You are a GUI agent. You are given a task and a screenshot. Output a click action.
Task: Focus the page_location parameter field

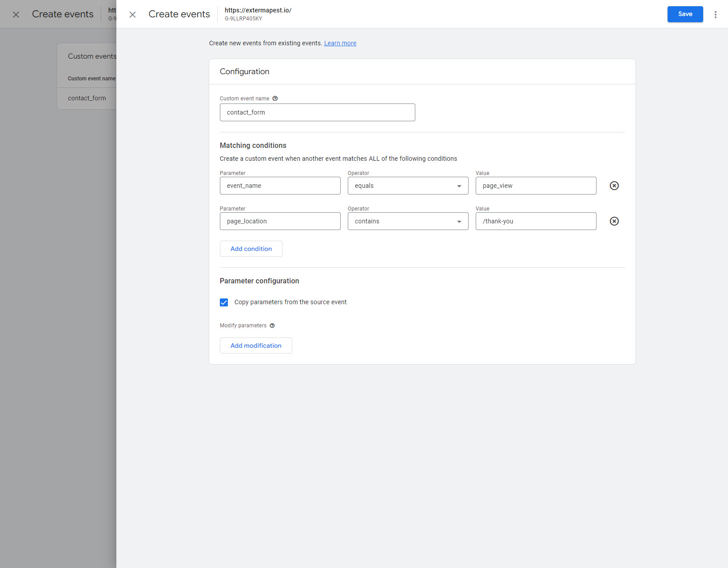[280, 221]
